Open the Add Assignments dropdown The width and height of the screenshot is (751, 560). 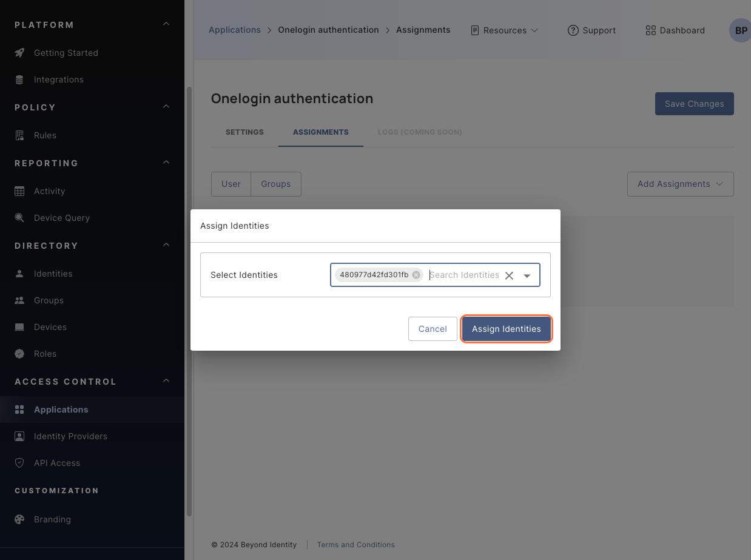(x=681, y=184)
